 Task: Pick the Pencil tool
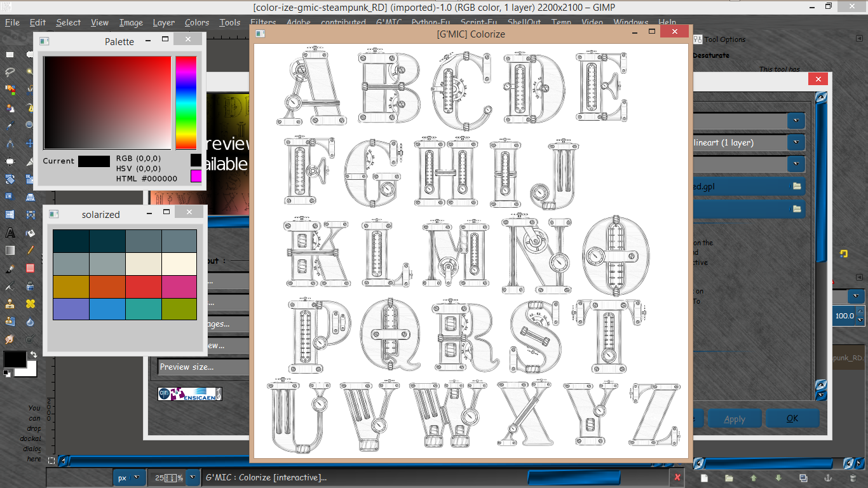[x=30, y=250]
